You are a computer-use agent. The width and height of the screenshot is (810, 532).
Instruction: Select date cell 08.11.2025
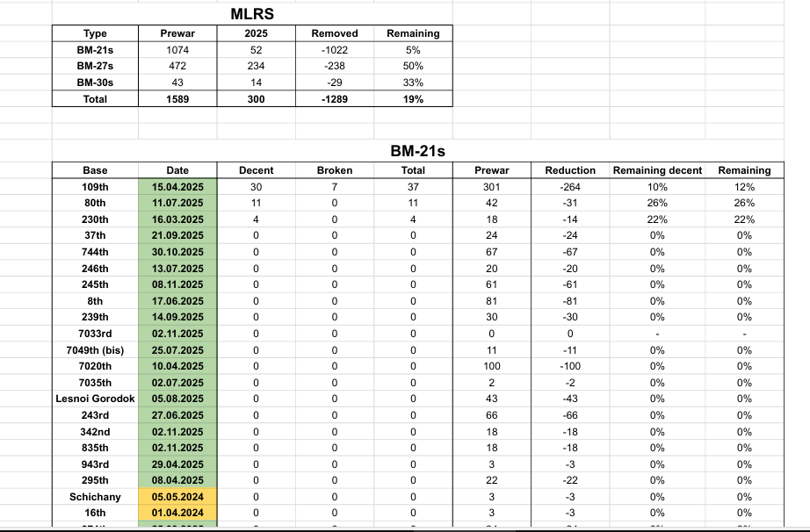click(177, 284)
